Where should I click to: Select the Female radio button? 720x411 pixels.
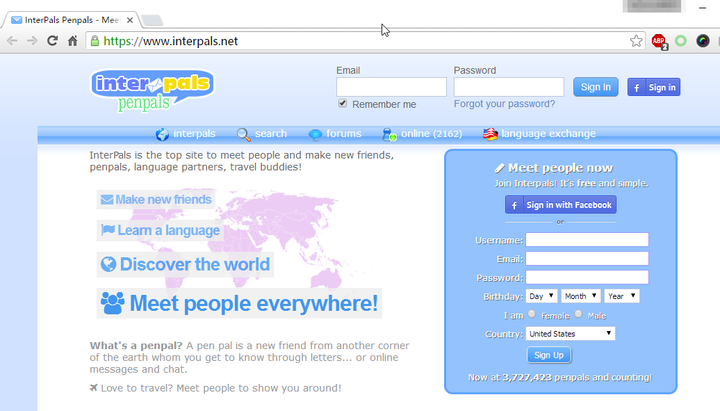(x=532, y=314)
